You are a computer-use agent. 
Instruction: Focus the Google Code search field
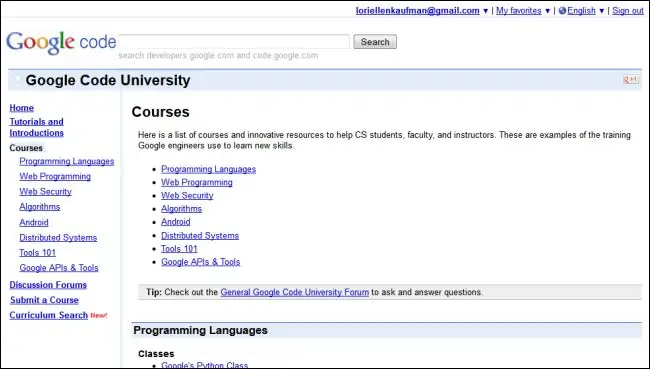pyautogui.click(x=234, y=42)
